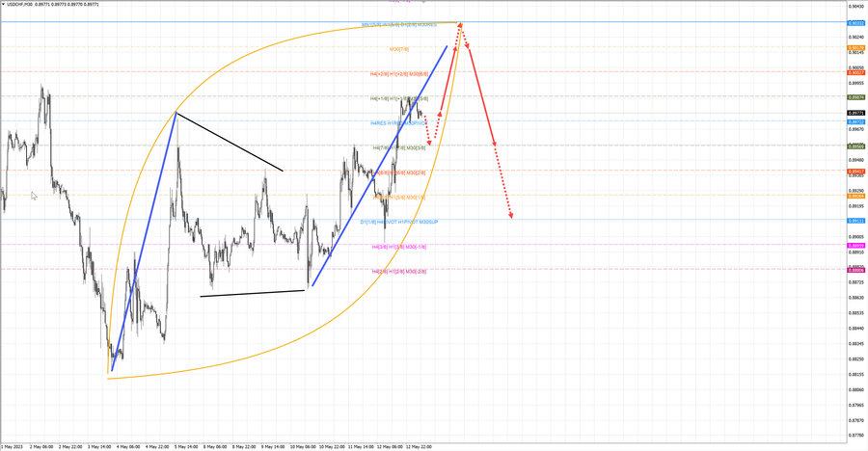868x451 pixels.
Task: Click the 10 May 06:00 time label
Action: [302, 446]
